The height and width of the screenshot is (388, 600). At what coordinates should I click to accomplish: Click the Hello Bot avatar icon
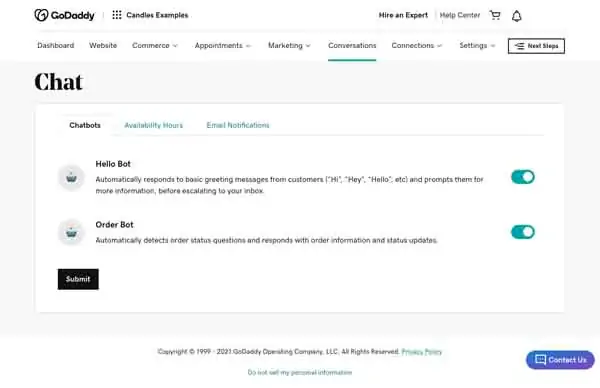(x=71, y=178)
